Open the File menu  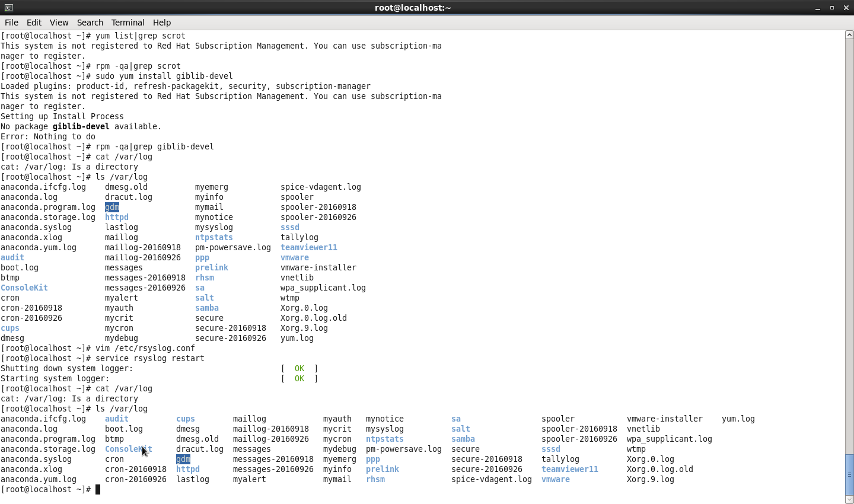pos(11,23)
